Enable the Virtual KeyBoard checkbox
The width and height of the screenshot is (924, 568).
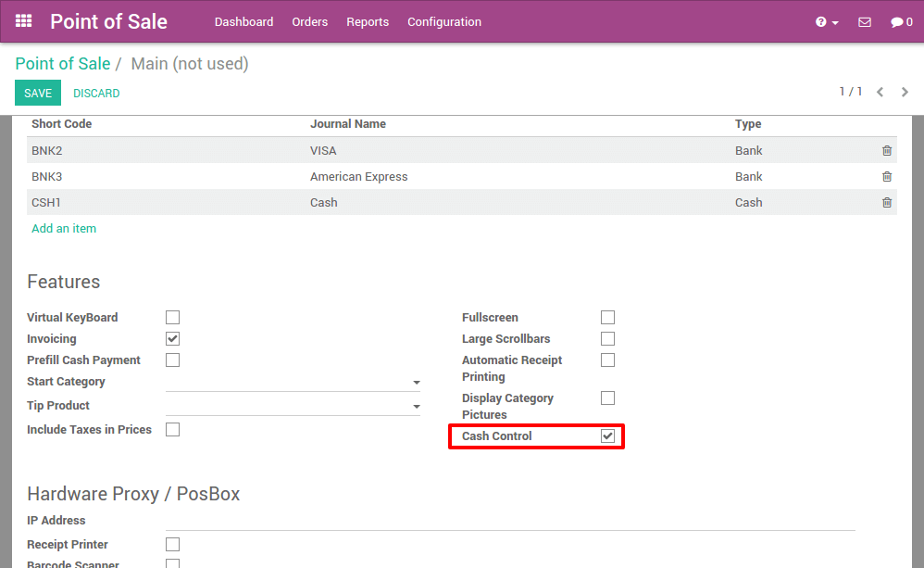pos(172,318)
